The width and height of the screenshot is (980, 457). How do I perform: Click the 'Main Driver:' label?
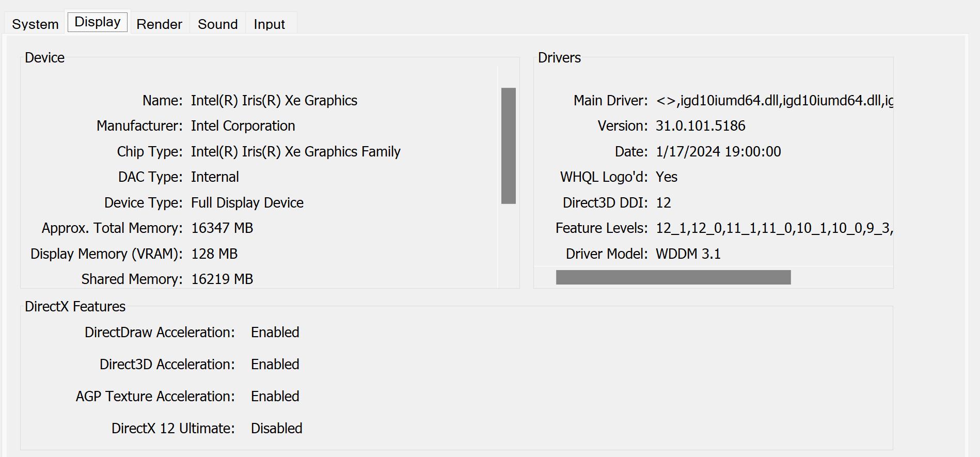[x=610, y=100]
